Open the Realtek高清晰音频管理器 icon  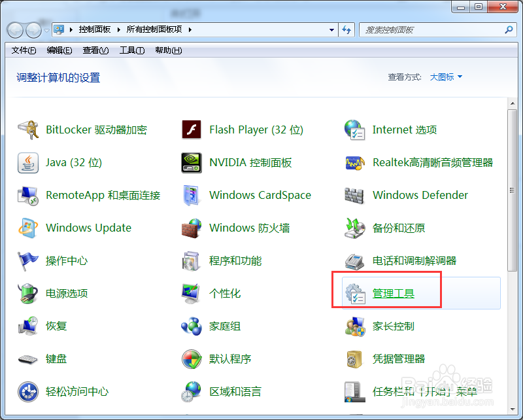(x=354, y=163)
